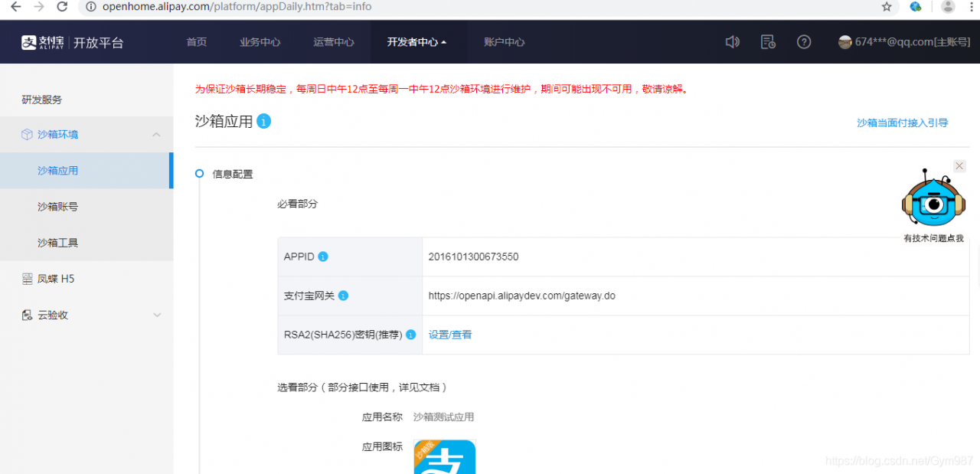The height and width of the screenshot is (474, 980).
Task: Open the help question mark icon
Action: 804,42
